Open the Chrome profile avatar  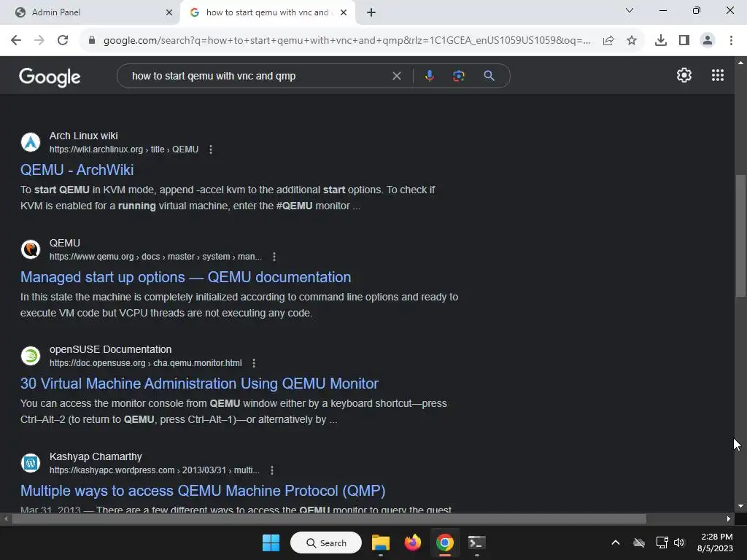coord(708,41)
